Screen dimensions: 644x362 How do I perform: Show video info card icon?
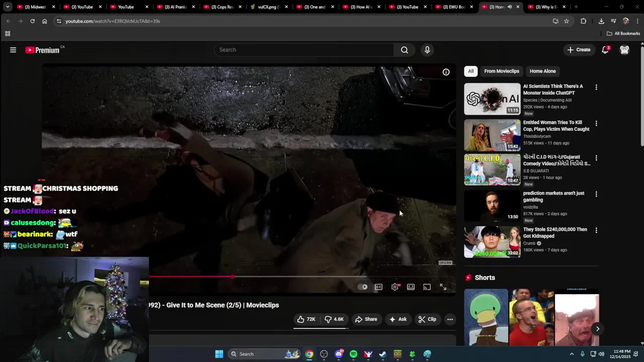click(446, 72)
